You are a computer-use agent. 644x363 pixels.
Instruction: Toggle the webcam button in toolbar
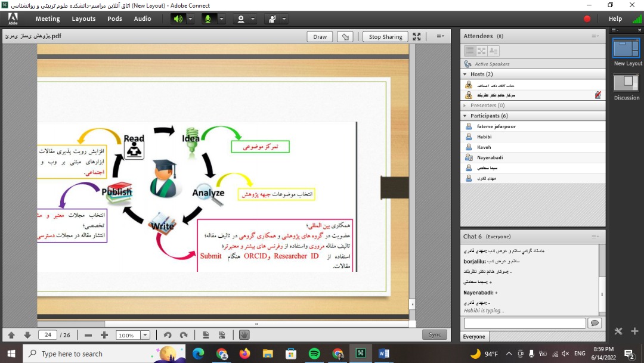[241, 19]
